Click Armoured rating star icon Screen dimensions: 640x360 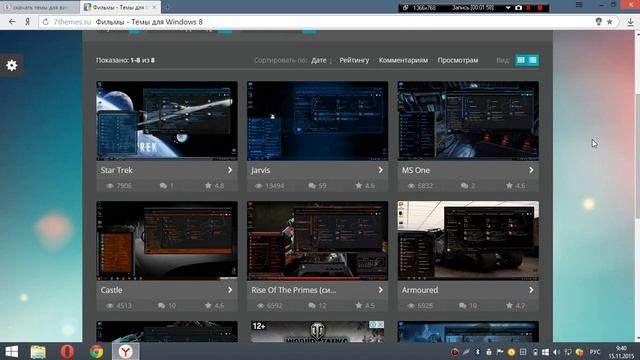509,305
